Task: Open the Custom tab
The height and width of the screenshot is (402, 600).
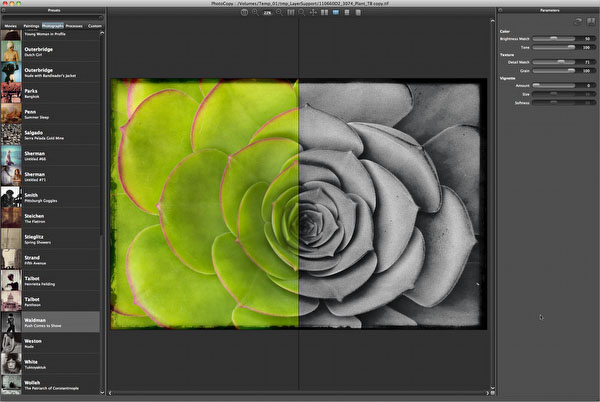Action: [95, 26]
